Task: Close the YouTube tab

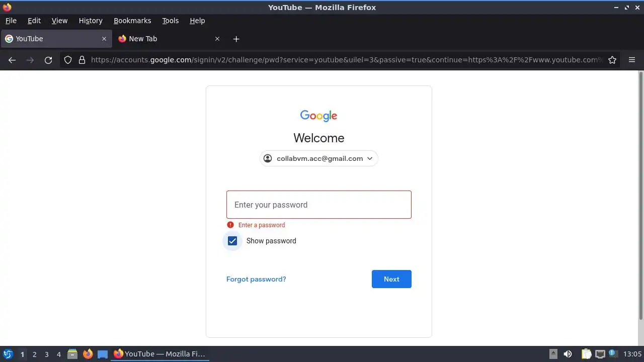Action: tap(104, 39)
